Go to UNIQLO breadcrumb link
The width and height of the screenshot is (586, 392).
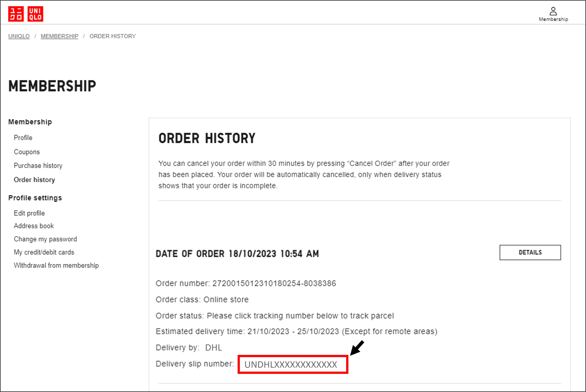(19, 36)
